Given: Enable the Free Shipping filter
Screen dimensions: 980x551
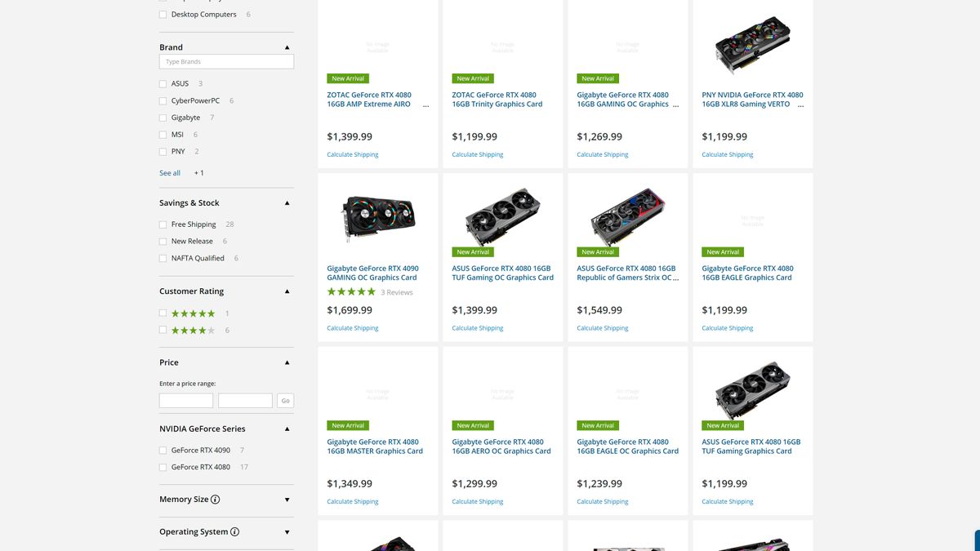Looking at the screenshot, I should pyautogui.click(x=163, y=224).
